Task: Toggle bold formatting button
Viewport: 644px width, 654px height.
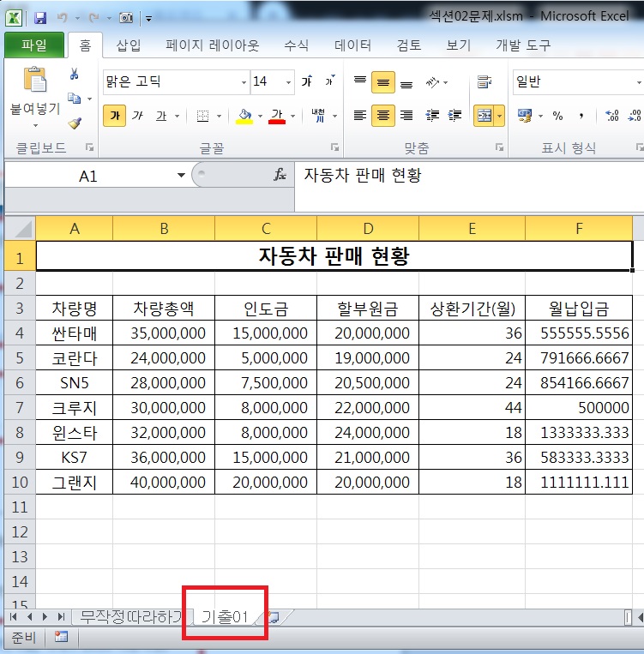Action: coord(114,116)
